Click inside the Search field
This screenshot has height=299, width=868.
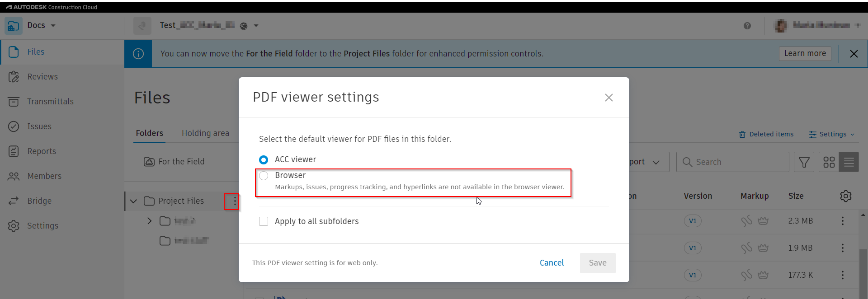(732, 162)
